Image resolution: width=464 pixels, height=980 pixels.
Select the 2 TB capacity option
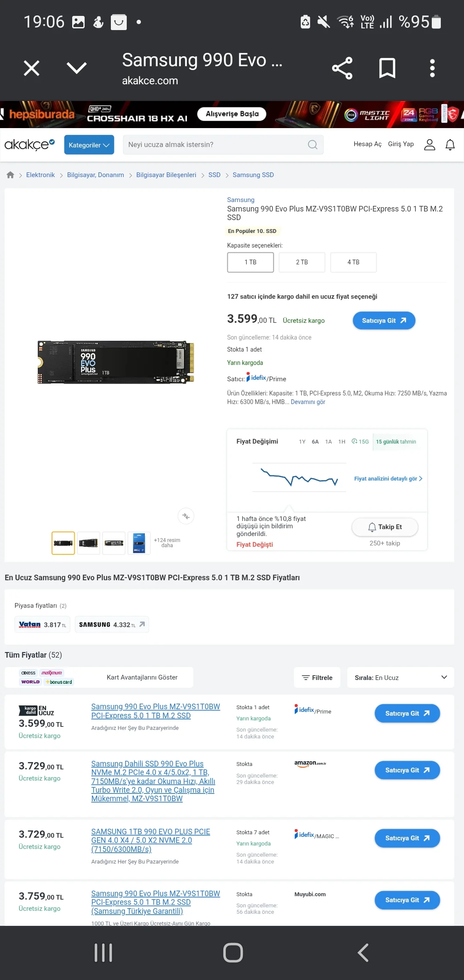[302, 262]
